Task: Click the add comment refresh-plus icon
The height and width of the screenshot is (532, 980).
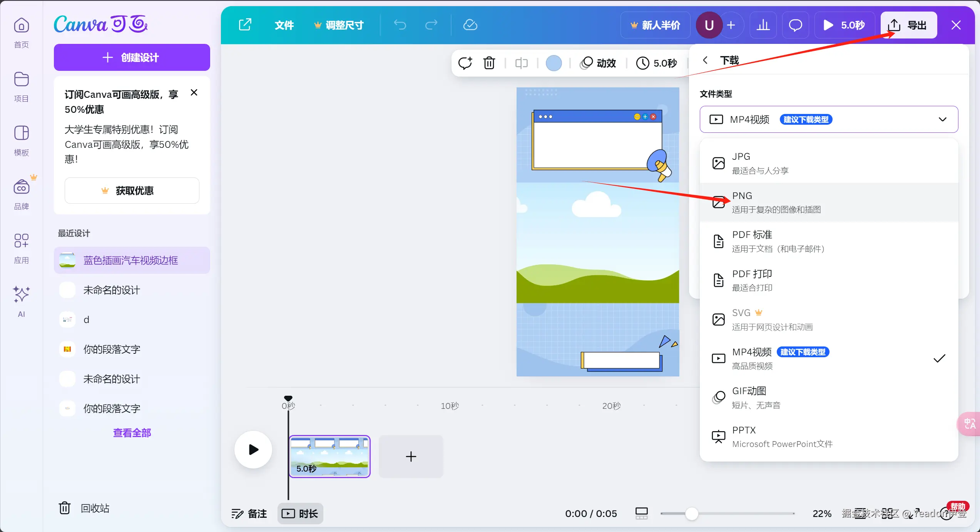Action: click(x=465, y=63)
